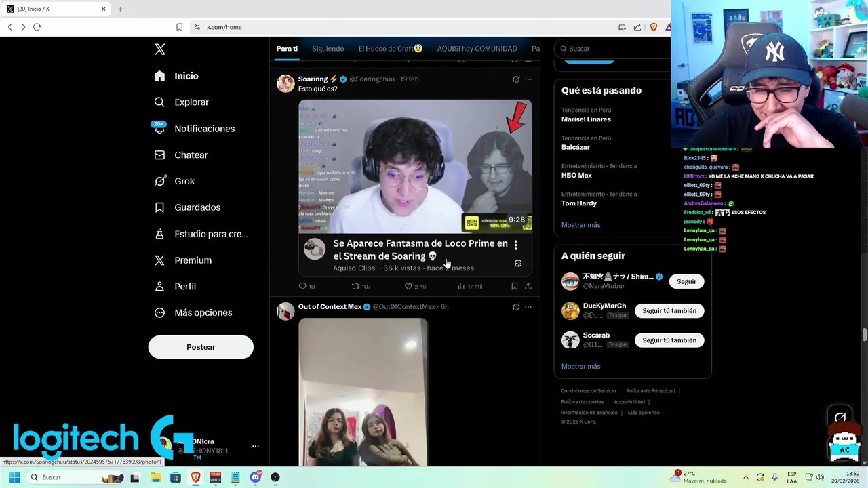Click Grok icon on Out of Context Mex post
Screen dimensions: 868x488
tap(516, 307)
